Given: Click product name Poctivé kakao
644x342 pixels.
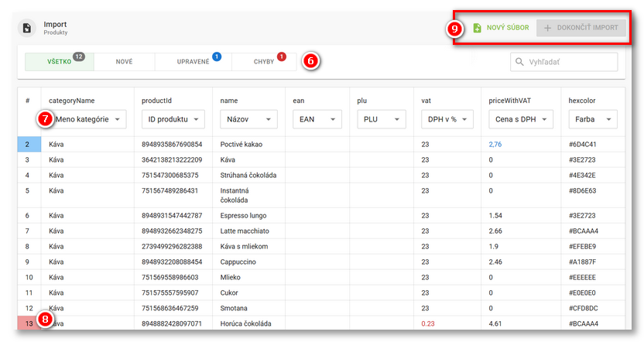Looking at the screenshot, I should click(241, 144).
